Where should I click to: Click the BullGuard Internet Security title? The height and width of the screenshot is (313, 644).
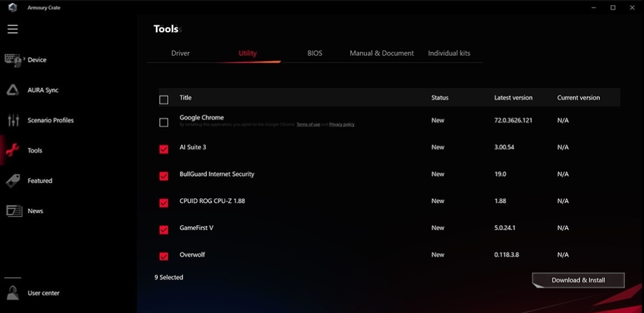pyautogui.click(x=217, y=174)
